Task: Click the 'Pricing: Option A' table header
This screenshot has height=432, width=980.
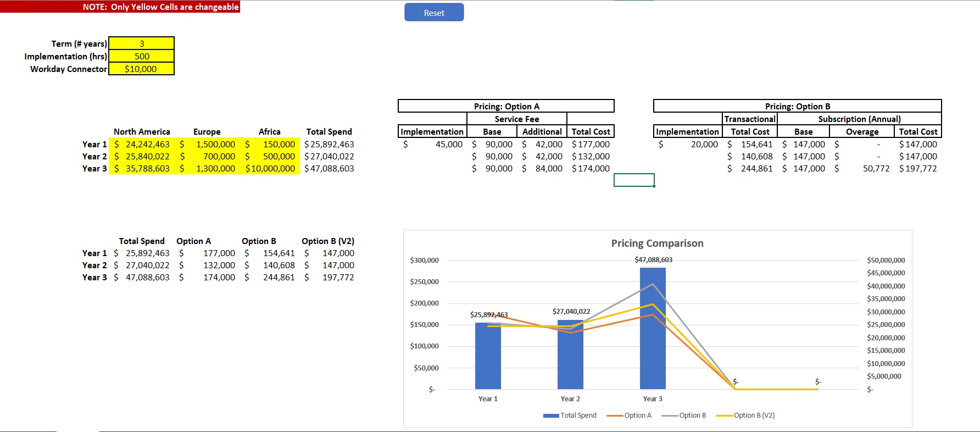Action: click(x=506, y=106)
